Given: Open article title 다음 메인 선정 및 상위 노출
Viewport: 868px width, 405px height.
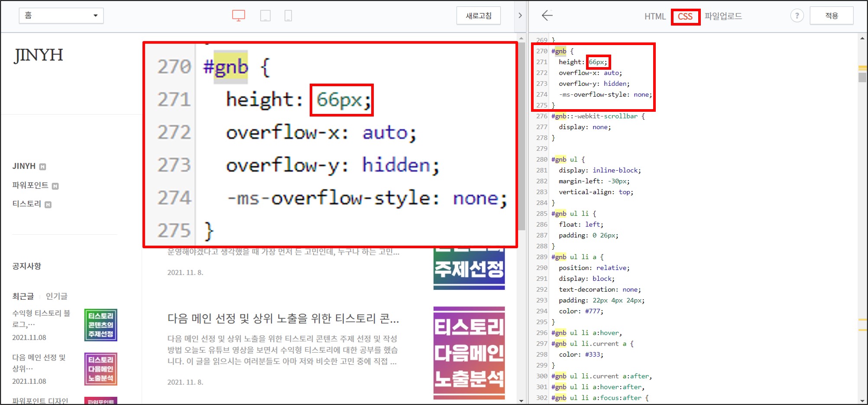Looking at the screenshot, I should click(x=283, y=319).
